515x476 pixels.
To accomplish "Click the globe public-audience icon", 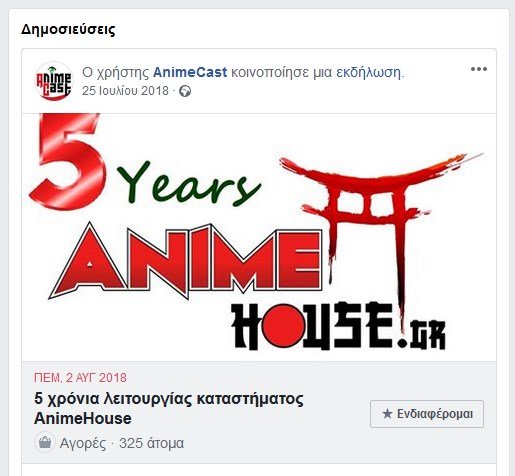I will click(185, 91).
